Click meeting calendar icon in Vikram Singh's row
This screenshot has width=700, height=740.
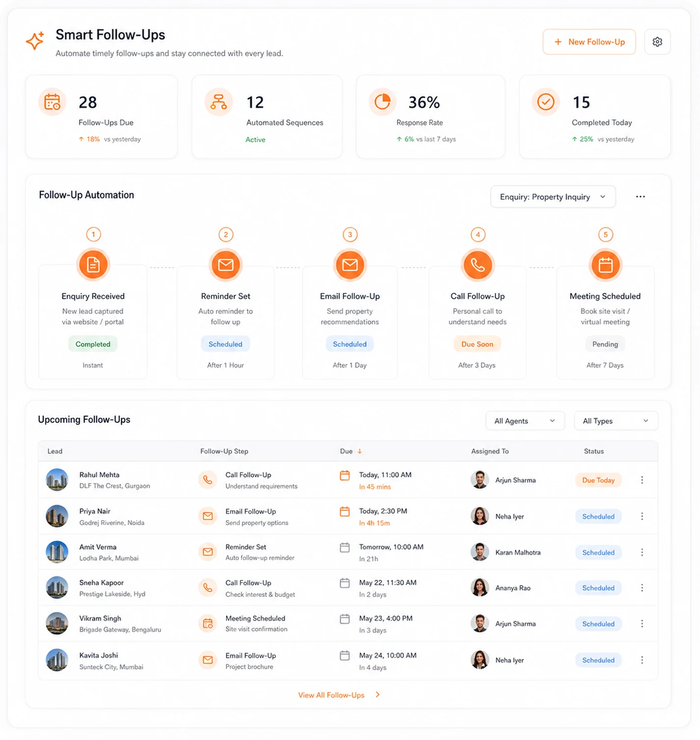tap(208, 624)
